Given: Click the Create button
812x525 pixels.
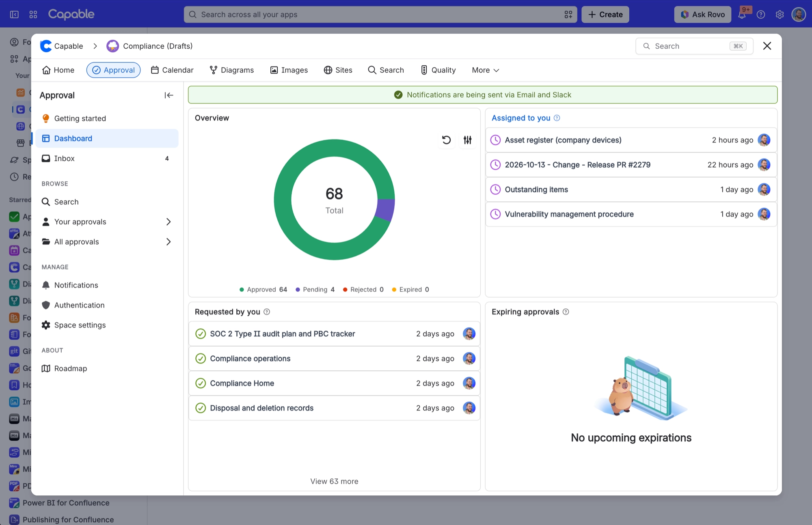Looking at the screenshot, I should (x=605, y=15).
